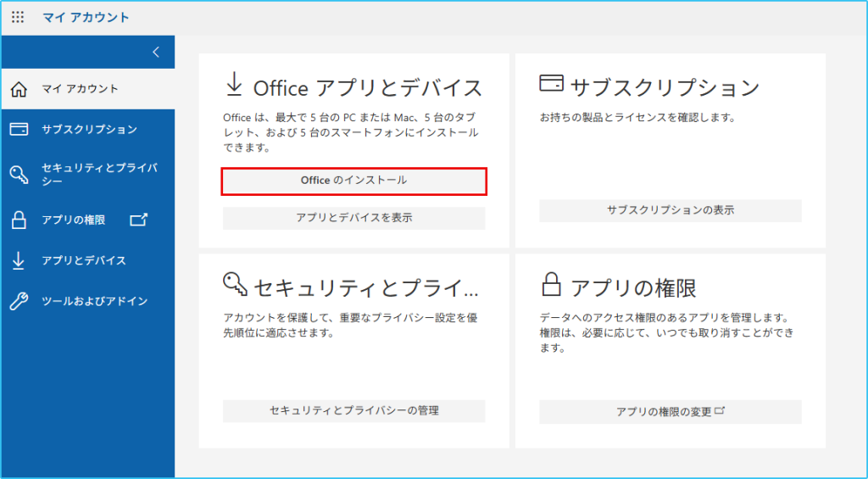
Task: Click the description starting データへのアクセス権限
Action: pyautogui.click(x=667, y=333)
